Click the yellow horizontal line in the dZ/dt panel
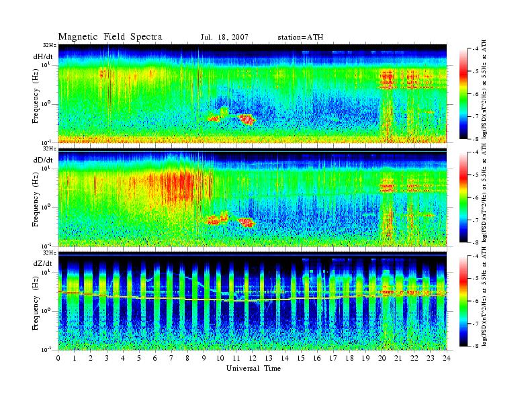Image resolution: width=532 pixels, height=411 pixels. (253, 298)
